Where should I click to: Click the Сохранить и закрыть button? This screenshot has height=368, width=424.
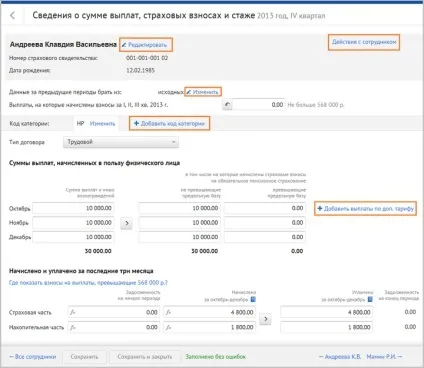click(x=145, y=357)
